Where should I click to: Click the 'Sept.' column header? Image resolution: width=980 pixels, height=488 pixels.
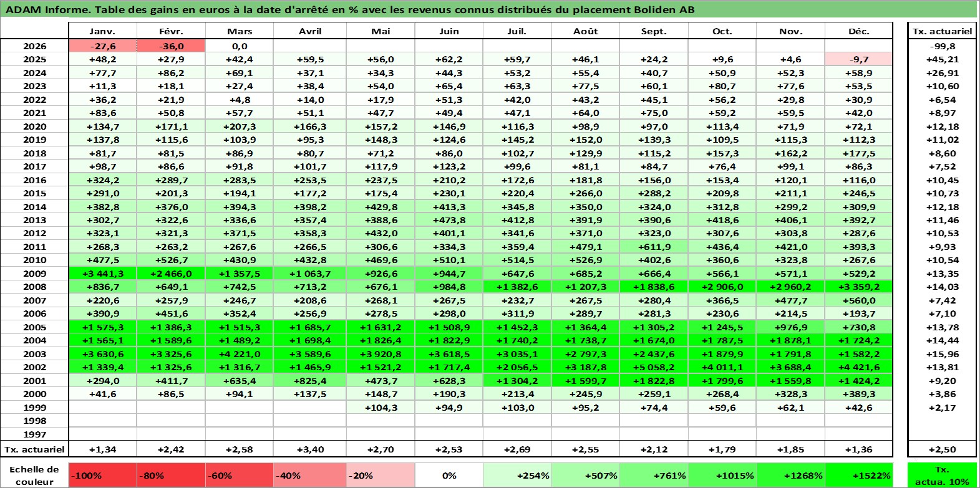[654, 31]
